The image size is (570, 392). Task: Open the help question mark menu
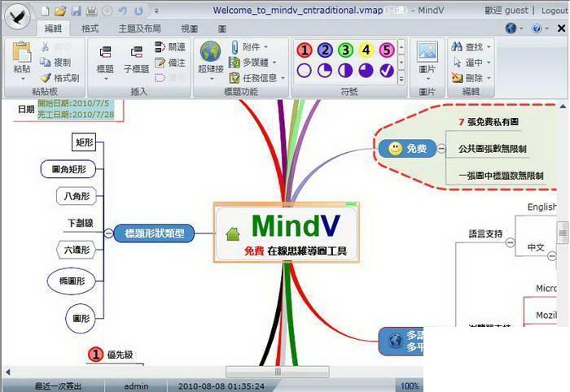click(x=540, y=28)
